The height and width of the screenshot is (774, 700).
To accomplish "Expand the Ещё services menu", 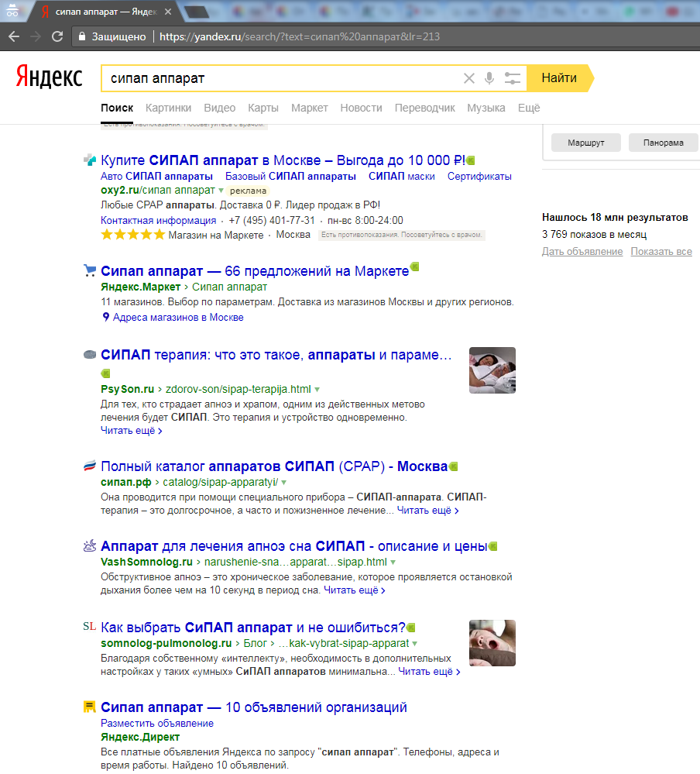I will [x=529, y=108].
